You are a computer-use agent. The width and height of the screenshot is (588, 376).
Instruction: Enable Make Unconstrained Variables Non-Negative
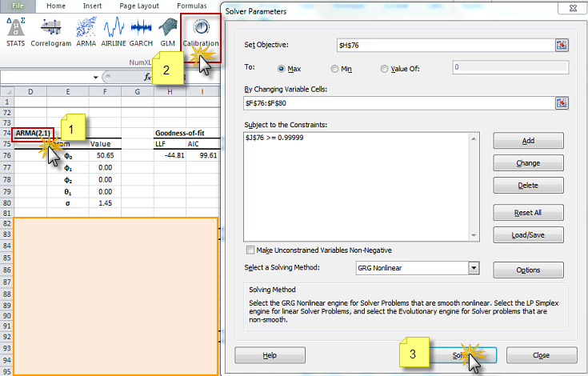tap(251, 250)
